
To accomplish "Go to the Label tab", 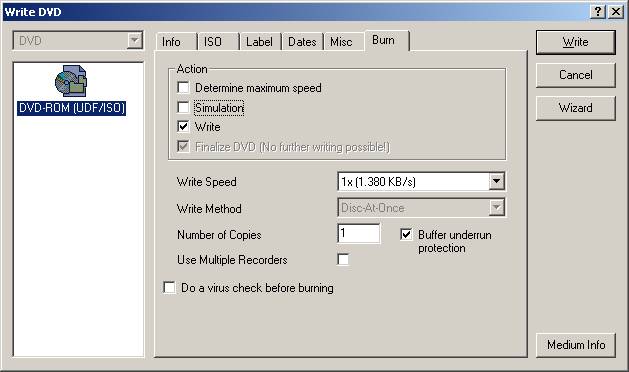I will (260, 42).
